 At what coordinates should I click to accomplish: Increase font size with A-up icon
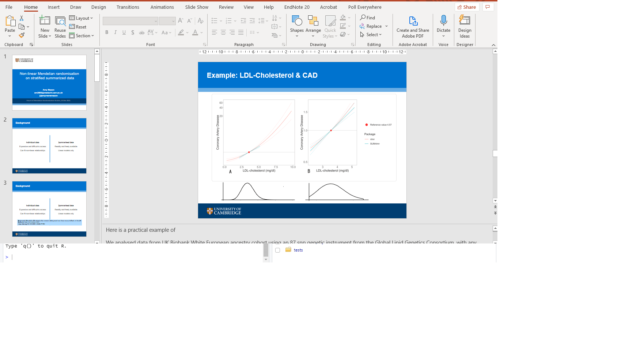click(x=181, y=21)
